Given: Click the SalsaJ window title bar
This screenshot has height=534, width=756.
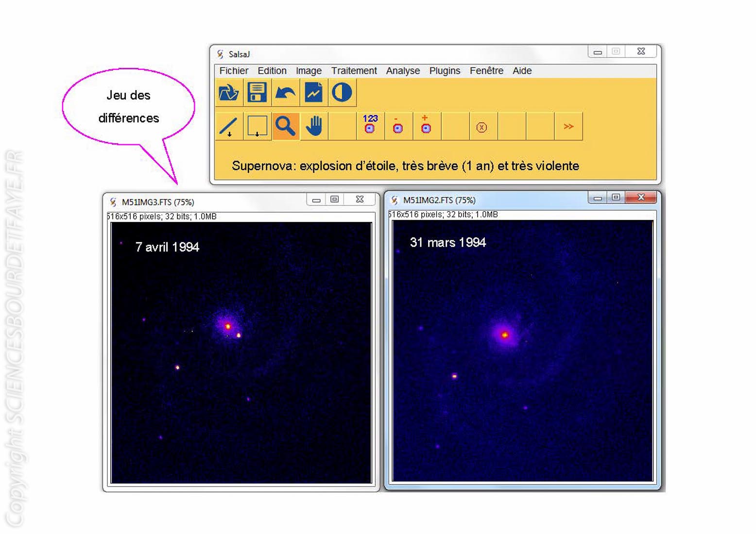Looking at the screenshot, I should [398, 54].
